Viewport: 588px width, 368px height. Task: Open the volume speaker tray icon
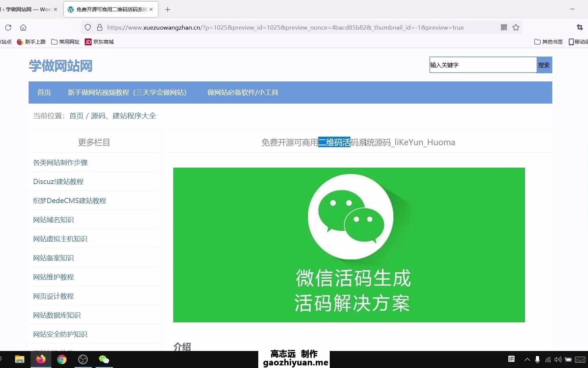click(x=558, y=359)
